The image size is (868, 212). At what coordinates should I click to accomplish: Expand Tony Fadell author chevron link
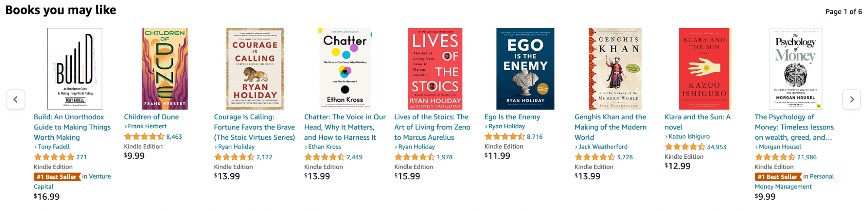tap(52, 147)
